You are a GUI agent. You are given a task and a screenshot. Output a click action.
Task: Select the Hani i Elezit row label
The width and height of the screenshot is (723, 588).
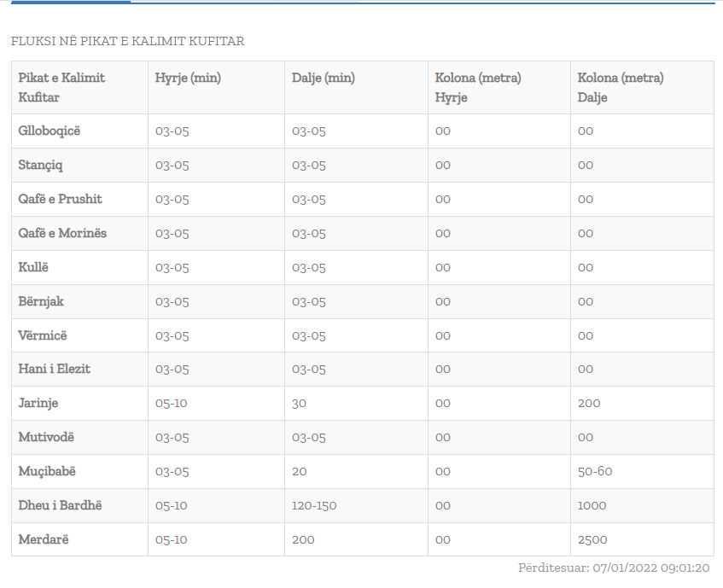[x=55, y=369]
